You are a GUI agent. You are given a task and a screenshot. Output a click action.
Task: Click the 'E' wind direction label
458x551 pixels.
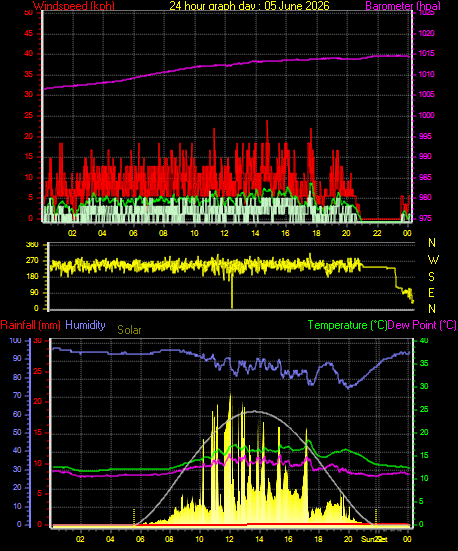[432, 292]
